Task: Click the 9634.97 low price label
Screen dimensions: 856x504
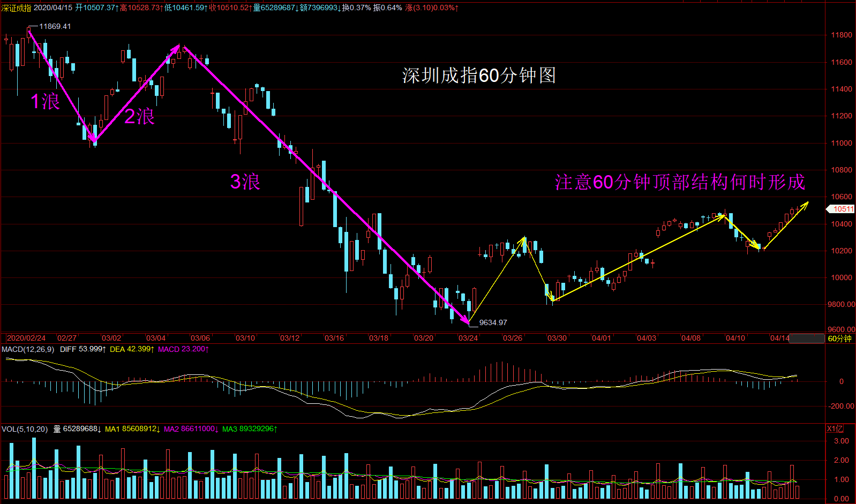Action: [x=493, y=322]
